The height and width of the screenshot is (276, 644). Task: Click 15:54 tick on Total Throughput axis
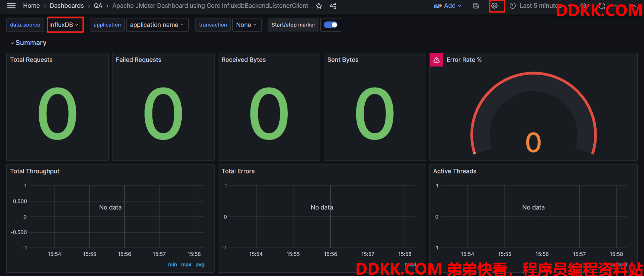pos(54,254)
